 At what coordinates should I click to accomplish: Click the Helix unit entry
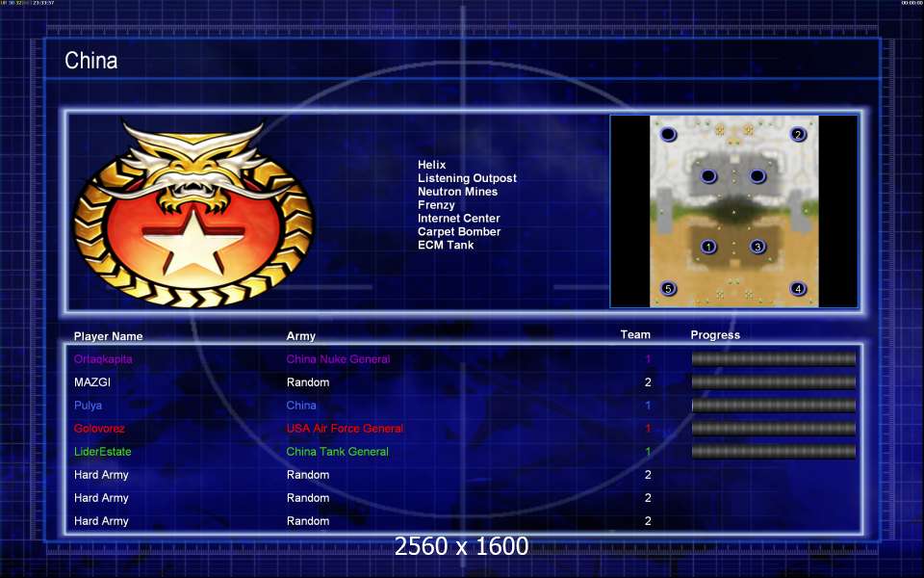(431, 165)
